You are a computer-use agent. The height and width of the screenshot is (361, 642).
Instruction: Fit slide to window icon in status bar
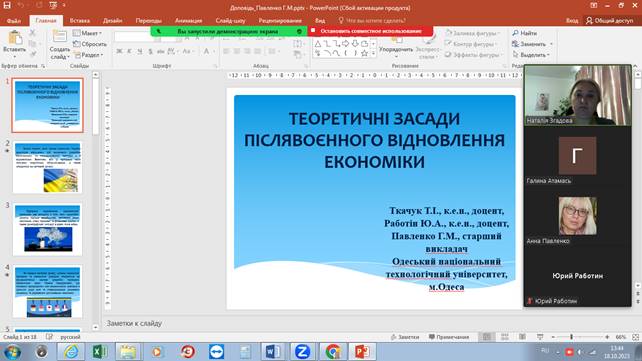(x=635, y=337)
